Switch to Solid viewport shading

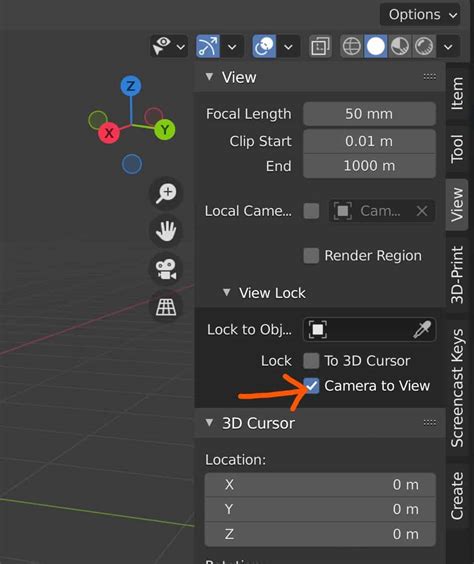(x=375, y=46)
